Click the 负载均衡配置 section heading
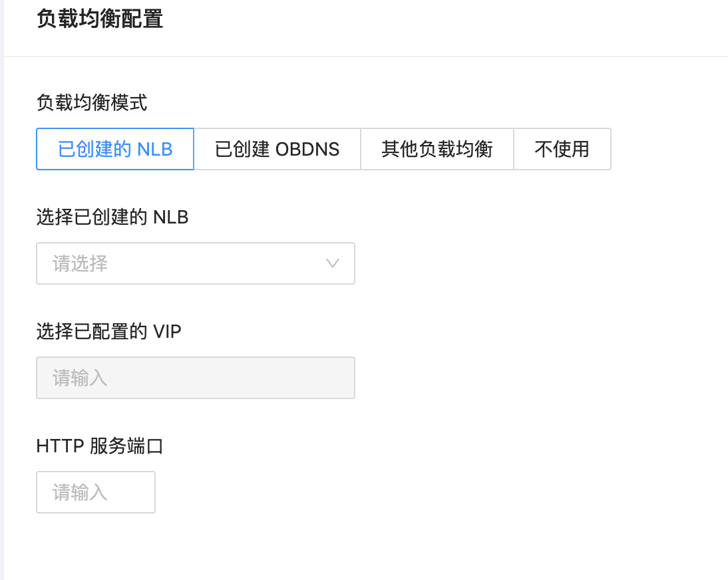 click(100, 19)
